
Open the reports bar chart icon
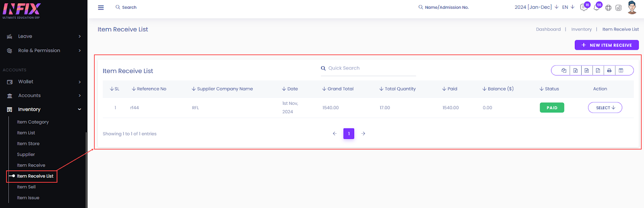[619, 8]
